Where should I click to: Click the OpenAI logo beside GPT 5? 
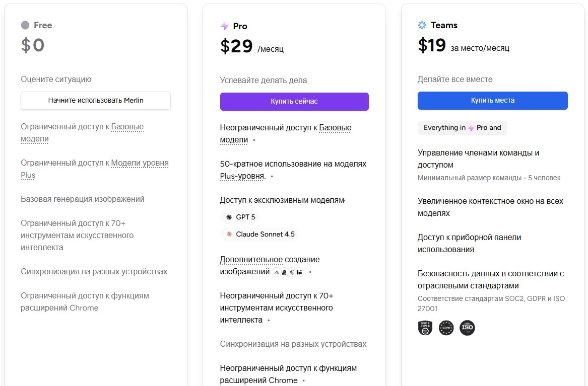[x=229, y=217]
